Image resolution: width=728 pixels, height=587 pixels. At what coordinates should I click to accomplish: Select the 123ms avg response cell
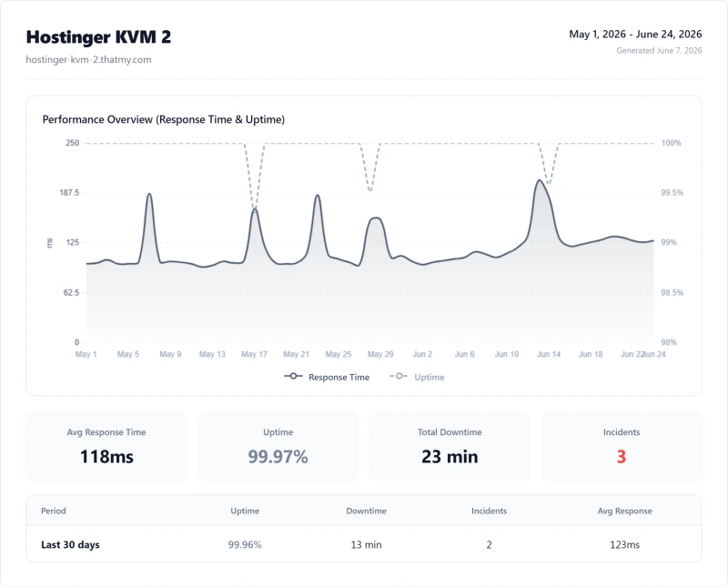click(624, 545)
